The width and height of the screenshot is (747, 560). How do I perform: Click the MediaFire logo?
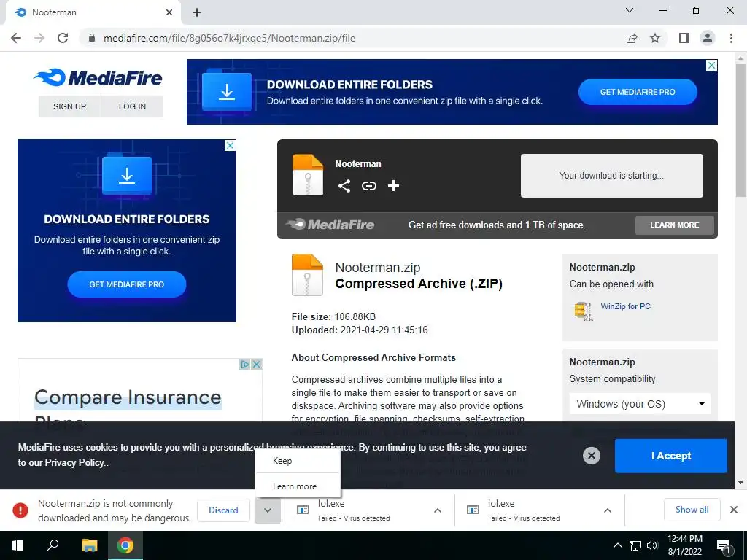coord(98,77)
